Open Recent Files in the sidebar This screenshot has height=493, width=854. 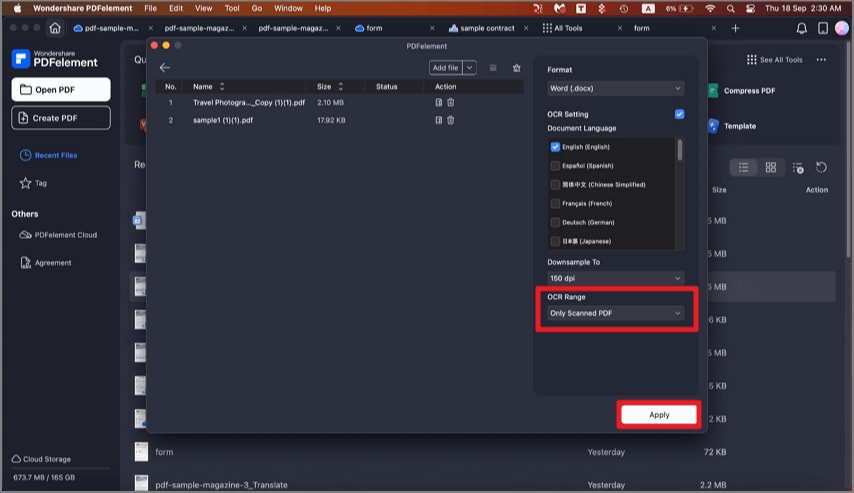point(48,155)
